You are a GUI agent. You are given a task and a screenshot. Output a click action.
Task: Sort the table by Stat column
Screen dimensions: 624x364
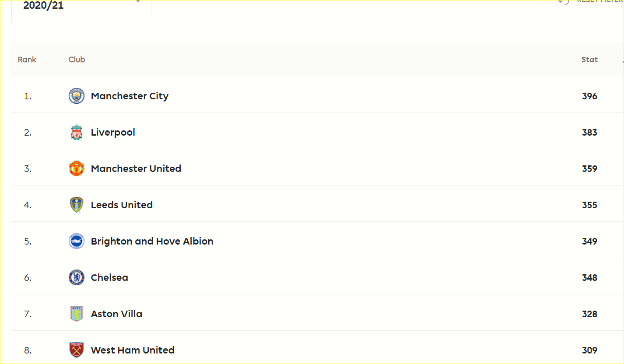tap(589, 59)
